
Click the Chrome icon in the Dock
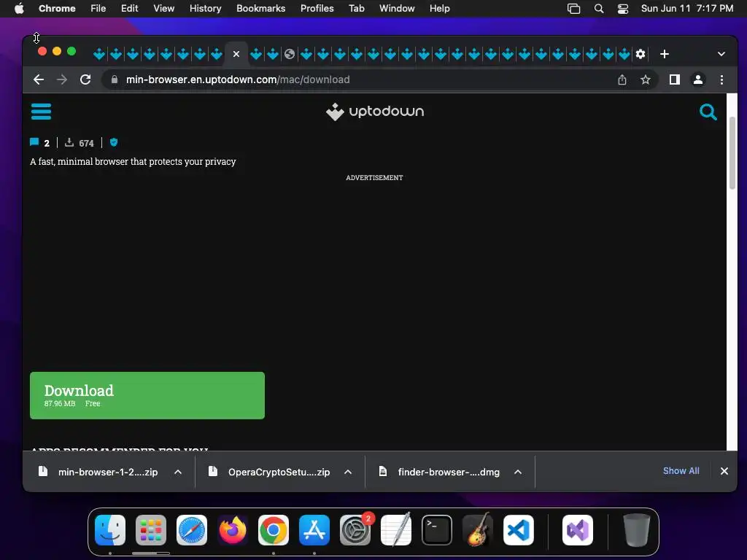pyautogui.click(x=274, y=530)
